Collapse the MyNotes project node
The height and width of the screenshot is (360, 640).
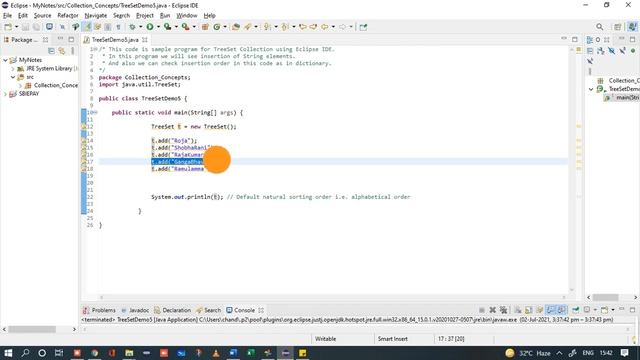pyautogui.click(x=5, y=60)
